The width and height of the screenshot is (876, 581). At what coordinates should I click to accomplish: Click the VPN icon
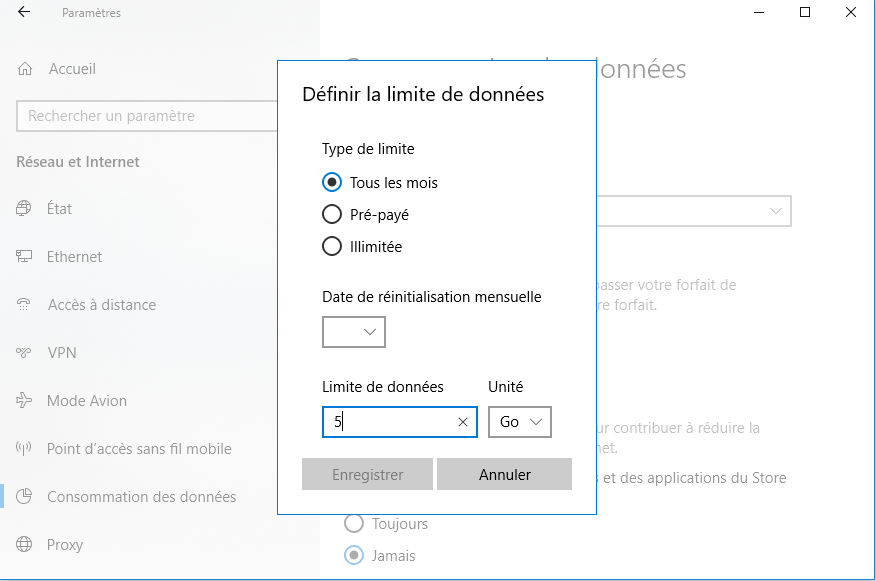coord(25,353)
